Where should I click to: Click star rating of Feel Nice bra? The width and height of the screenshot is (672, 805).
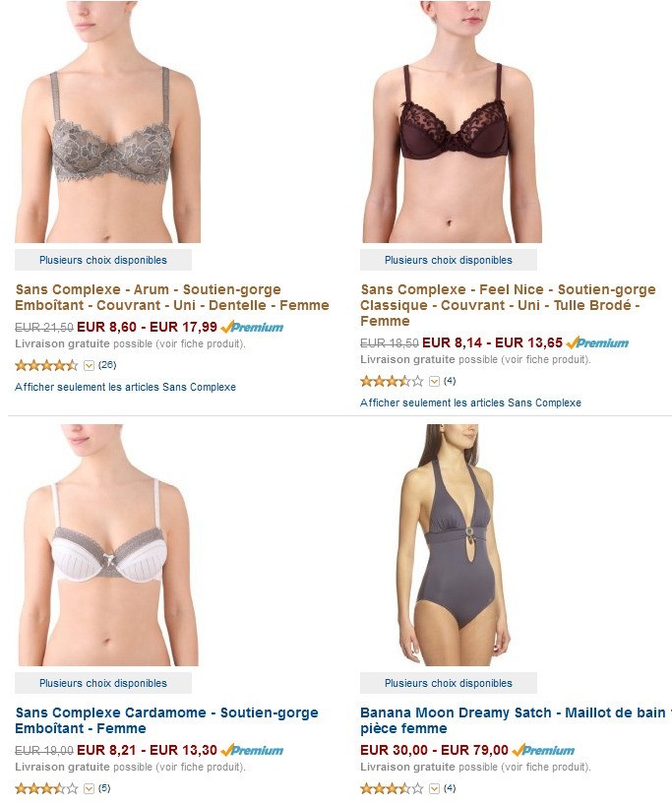click(x=392, y=382)
